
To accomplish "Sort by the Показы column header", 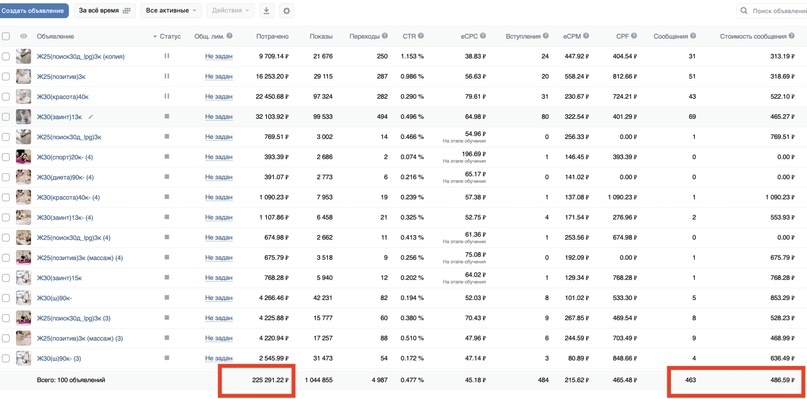I will pyautogui.click(x=321, y=36).
